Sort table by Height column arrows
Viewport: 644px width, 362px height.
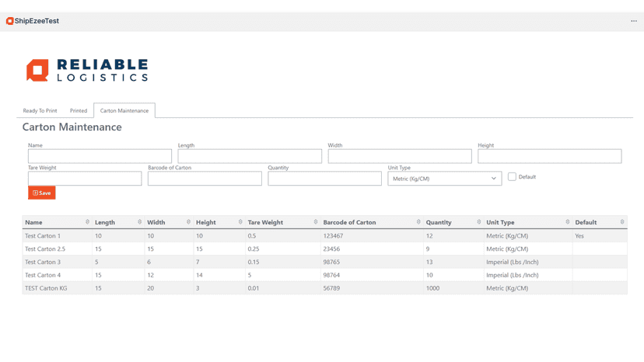point(240,222)
